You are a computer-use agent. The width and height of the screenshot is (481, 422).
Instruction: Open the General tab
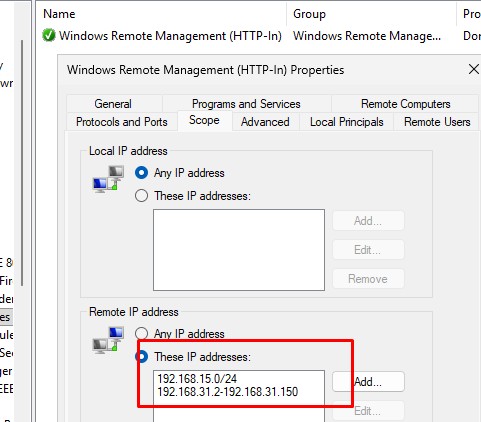tap(113, 104)
